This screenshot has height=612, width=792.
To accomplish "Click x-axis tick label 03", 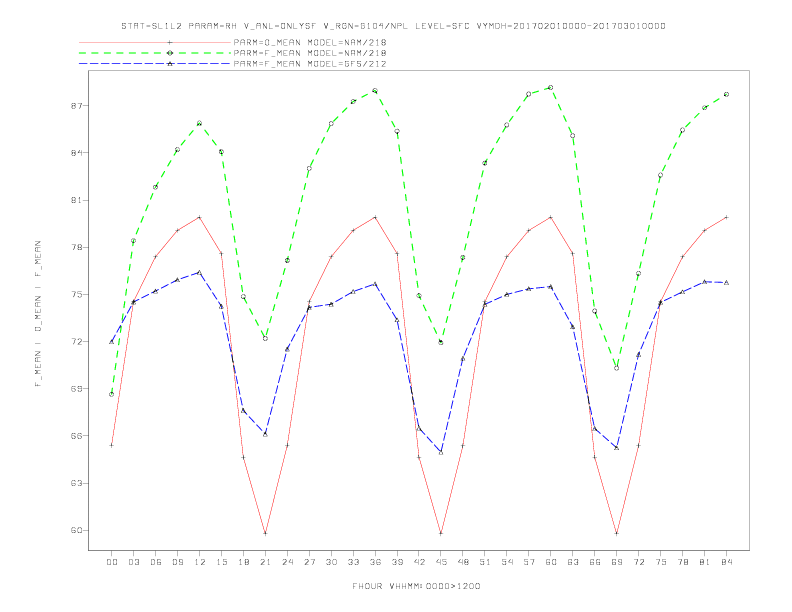I will [x=134, y=562].
